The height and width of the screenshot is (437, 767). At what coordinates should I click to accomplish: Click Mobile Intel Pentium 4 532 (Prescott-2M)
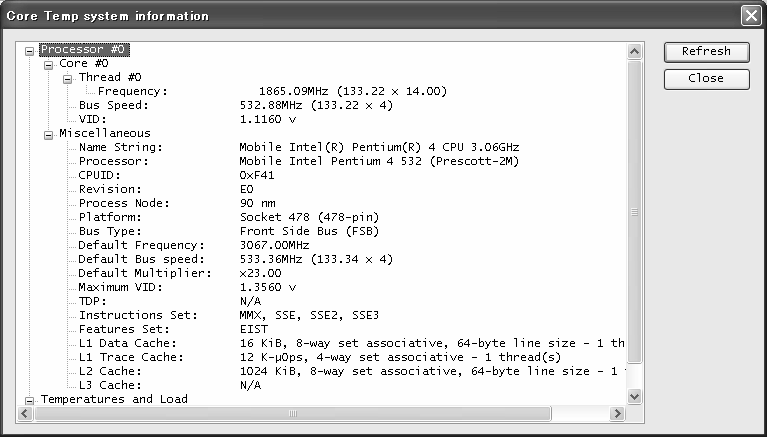click(x=379, y=161)
